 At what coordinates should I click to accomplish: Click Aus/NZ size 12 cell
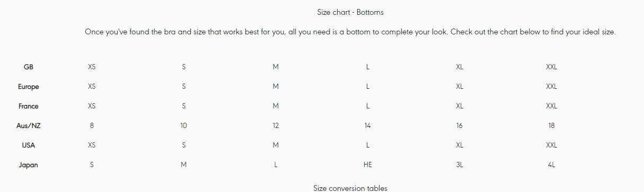click(276, 126)
